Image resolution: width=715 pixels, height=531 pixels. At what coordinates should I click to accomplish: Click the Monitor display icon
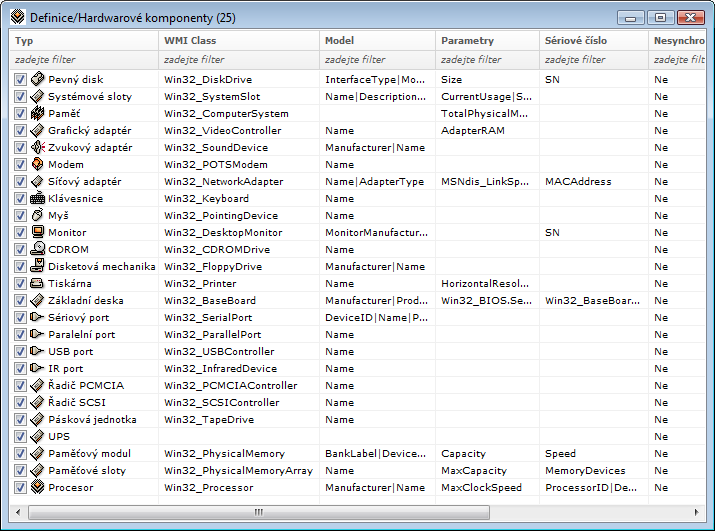pyautogui.click(x=37, y=232)
